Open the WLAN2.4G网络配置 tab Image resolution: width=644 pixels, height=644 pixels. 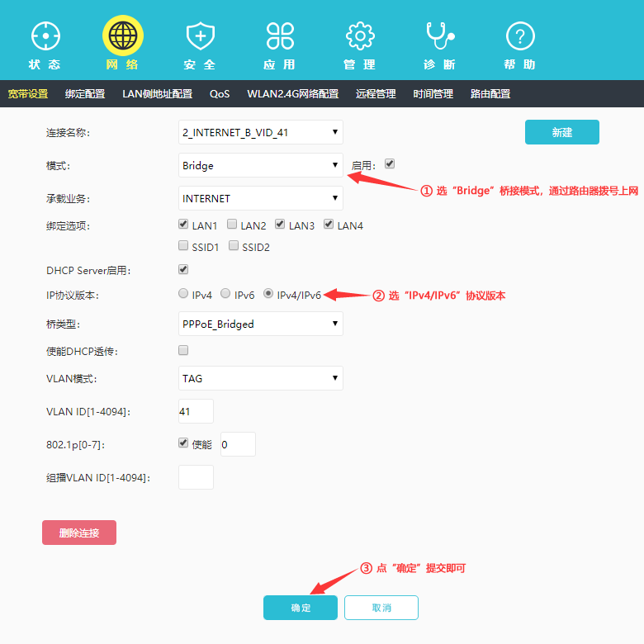click(293, 94)
